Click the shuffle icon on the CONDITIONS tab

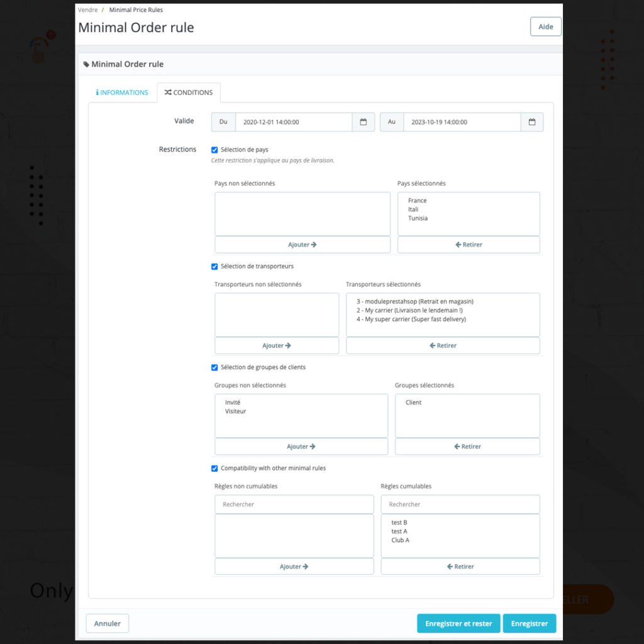(x=167, y=92)
